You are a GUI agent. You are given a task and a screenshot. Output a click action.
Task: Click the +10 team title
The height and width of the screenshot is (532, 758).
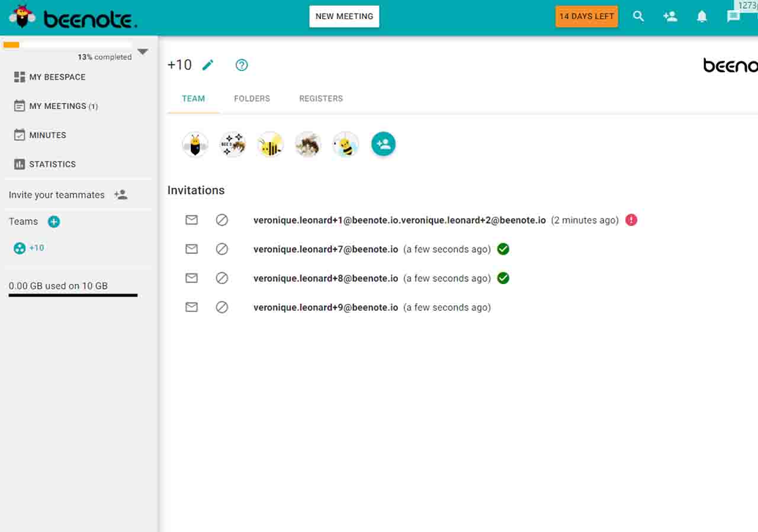179,65
